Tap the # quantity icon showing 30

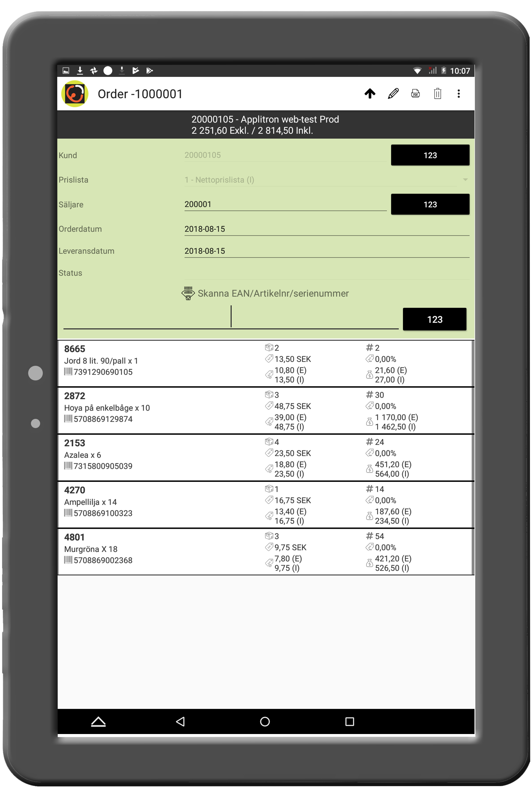pos(369,394)
